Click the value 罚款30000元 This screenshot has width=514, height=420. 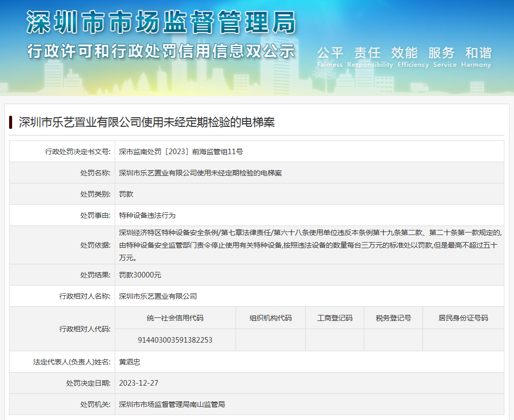(x=140, y=275)
